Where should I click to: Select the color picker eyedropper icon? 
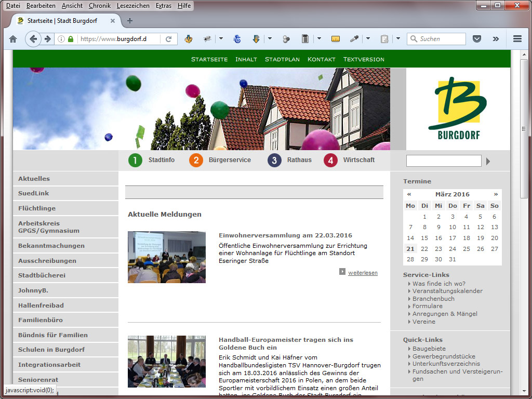(354, 39)
